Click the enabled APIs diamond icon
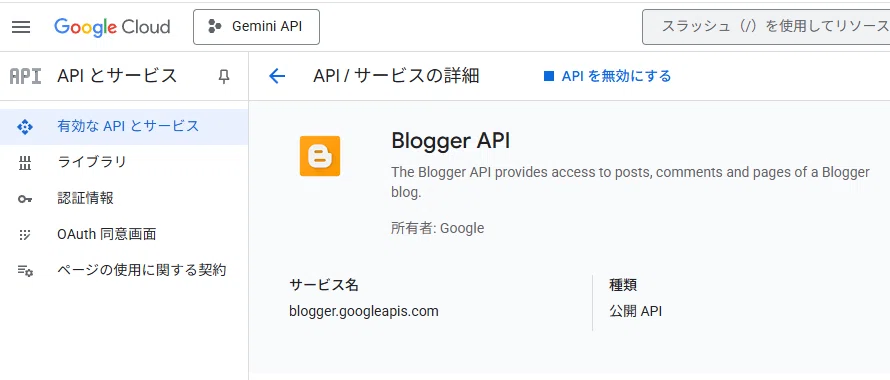890x380 pixels. tap(25, 127)
